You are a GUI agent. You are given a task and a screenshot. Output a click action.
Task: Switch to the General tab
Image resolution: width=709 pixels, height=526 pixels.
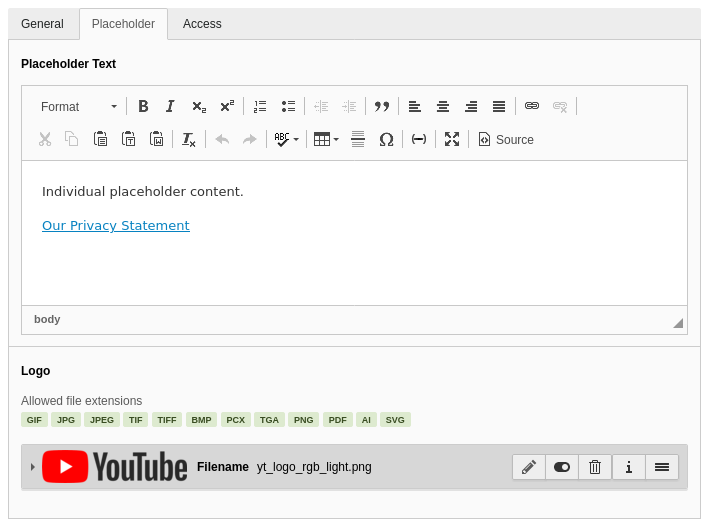(x=43, y=24)
